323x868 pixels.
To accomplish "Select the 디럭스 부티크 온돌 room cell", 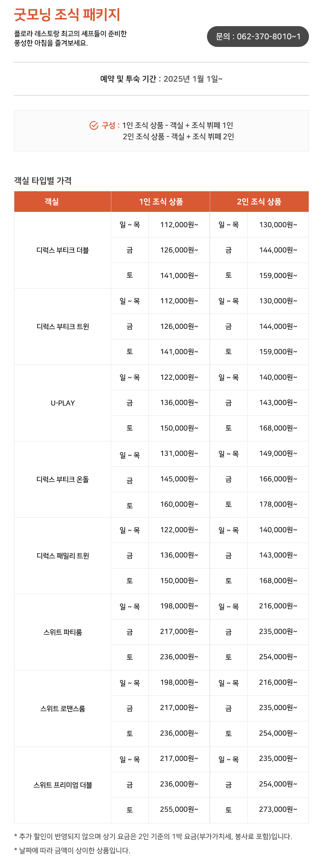I will tap(63, 480).
